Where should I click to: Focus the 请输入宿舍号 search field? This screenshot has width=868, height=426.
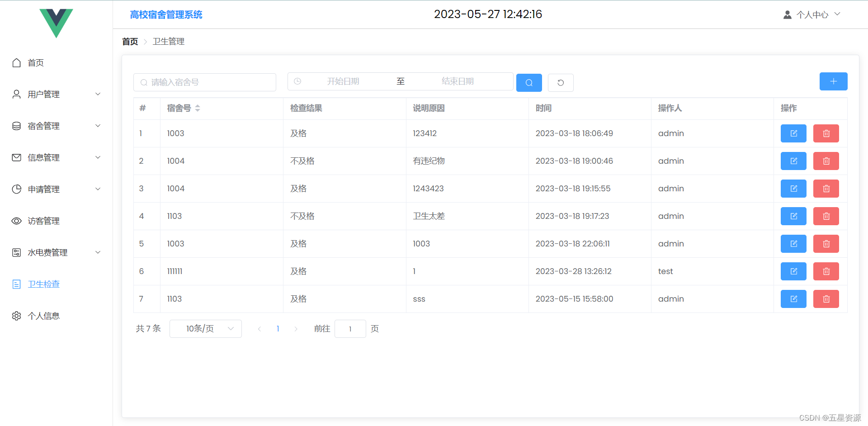point(205,82)
